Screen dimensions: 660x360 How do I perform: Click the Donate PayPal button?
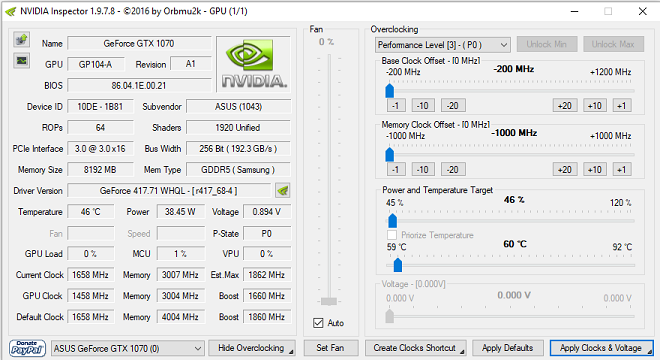point(27,348)
